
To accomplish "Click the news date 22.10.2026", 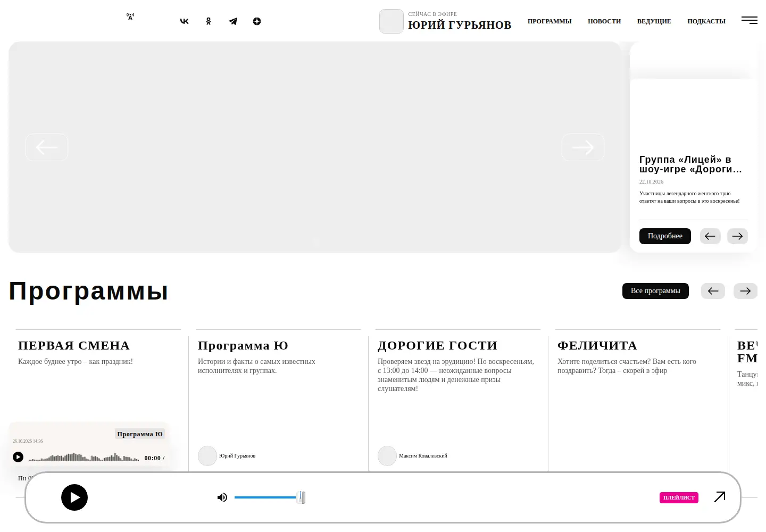I will 651,182.
